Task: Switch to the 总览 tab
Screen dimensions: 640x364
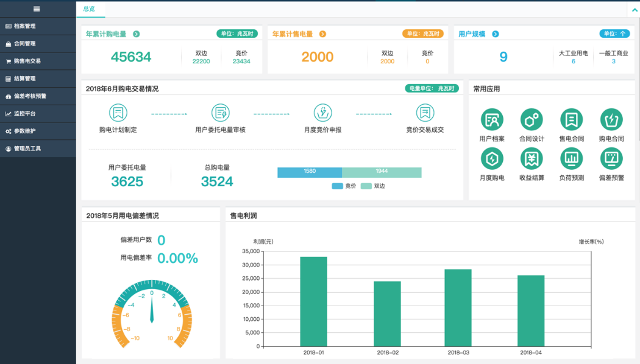Action: [90, 9]
